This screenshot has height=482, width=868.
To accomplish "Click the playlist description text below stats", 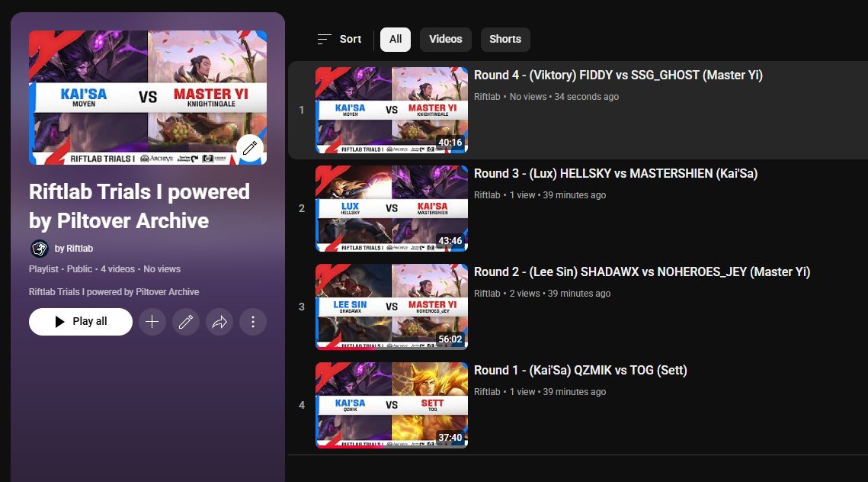I will pos(114,292).
